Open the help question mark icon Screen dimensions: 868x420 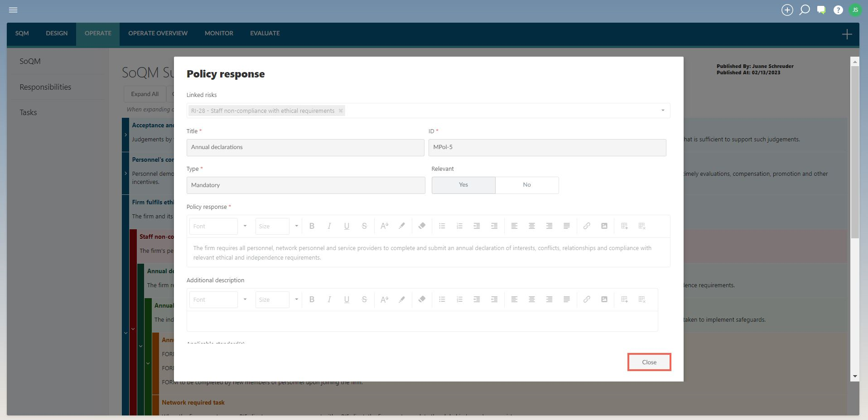point(838,10)
